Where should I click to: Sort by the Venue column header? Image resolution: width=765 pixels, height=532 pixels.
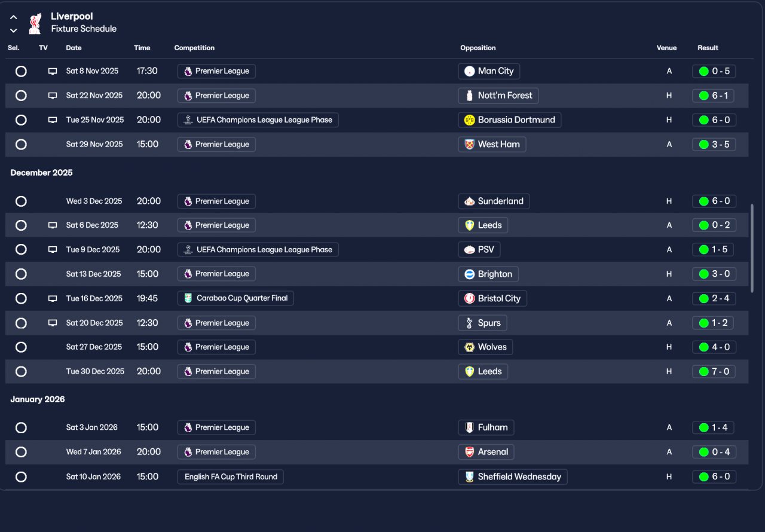(x=666, y=48)
